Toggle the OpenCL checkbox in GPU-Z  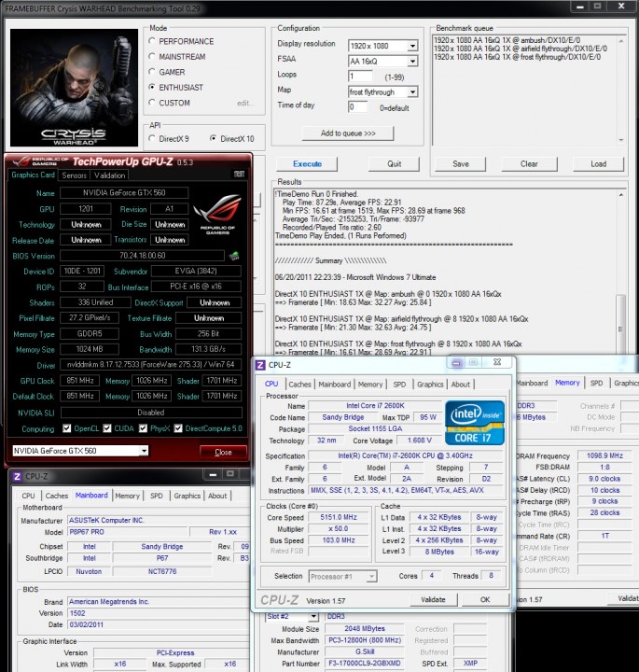click(67, 428)
